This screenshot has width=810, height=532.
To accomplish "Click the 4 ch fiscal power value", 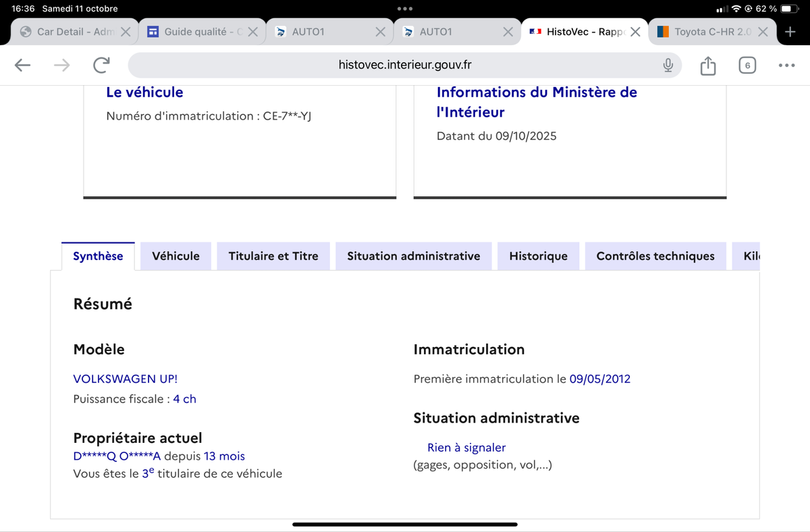I will pyautogui.click(x=185, y=399).
